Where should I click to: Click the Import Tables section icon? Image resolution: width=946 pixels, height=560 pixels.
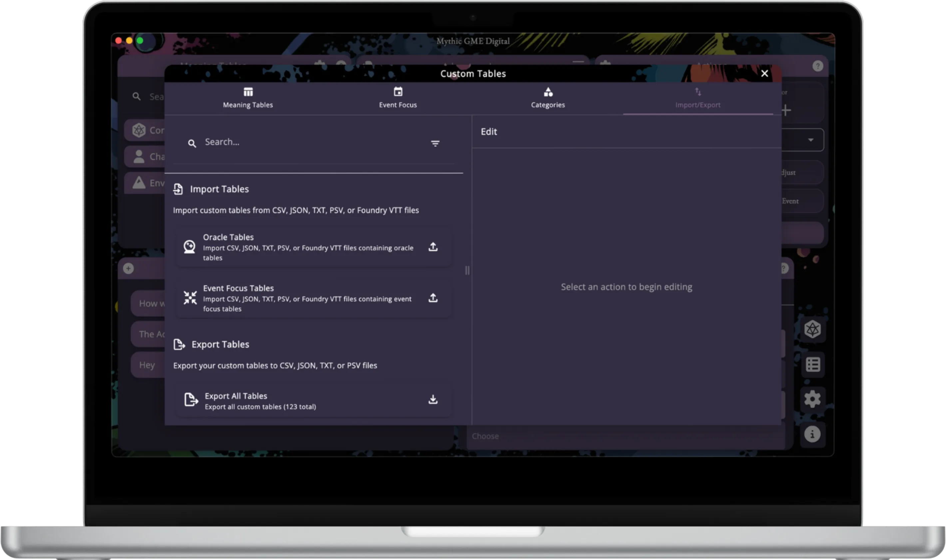coord(178,189)
